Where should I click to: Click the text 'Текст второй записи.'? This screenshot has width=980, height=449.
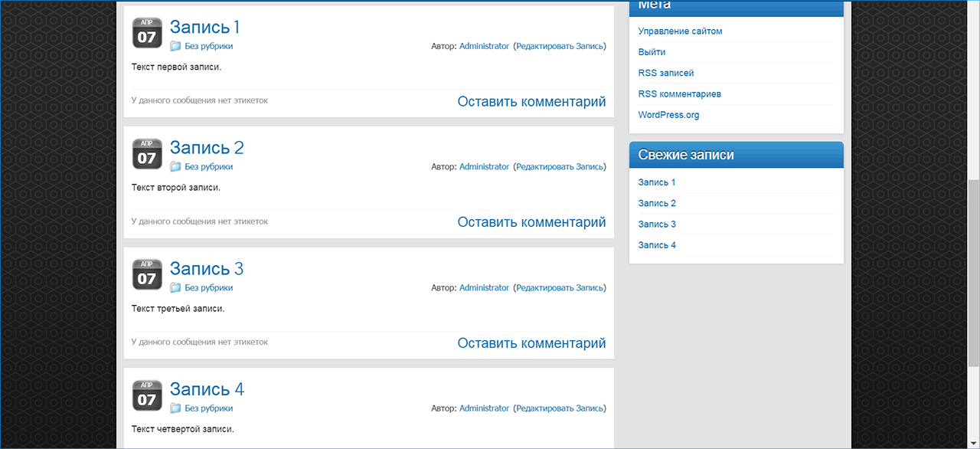(x=176, y=188)
